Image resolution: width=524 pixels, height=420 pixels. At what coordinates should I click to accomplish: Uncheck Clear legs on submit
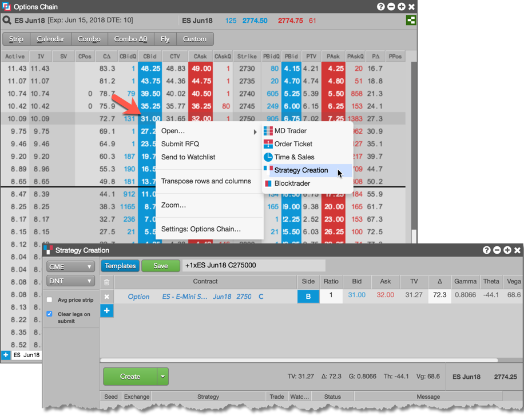click(x=50, y=314)
